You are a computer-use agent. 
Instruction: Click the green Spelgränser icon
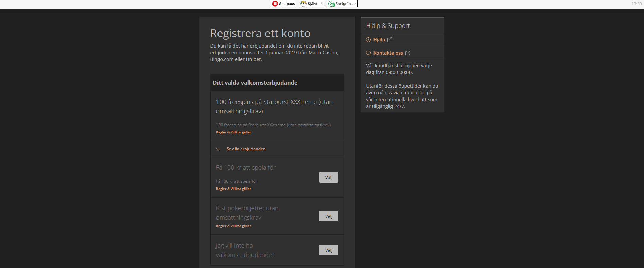click(331, 4)
